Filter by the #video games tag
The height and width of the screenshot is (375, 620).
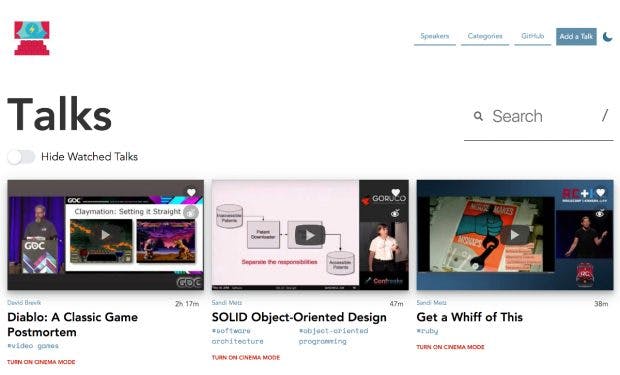(33, 346)
